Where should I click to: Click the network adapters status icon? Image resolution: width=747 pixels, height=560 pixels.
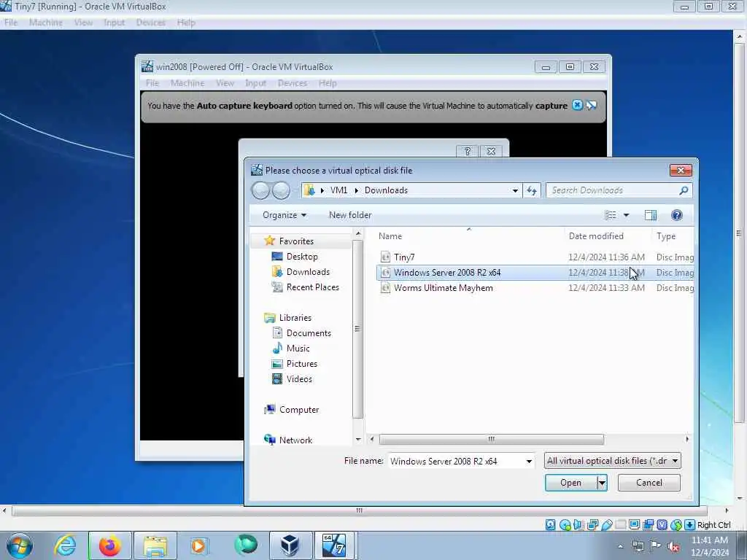592,525
